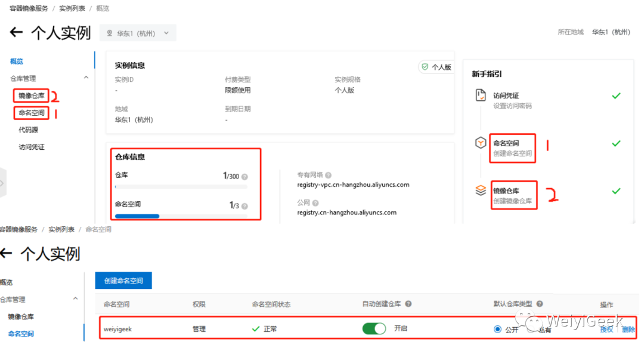Click help icon beside 公网 label
The image size is (644, 351).
pos(315,203)
